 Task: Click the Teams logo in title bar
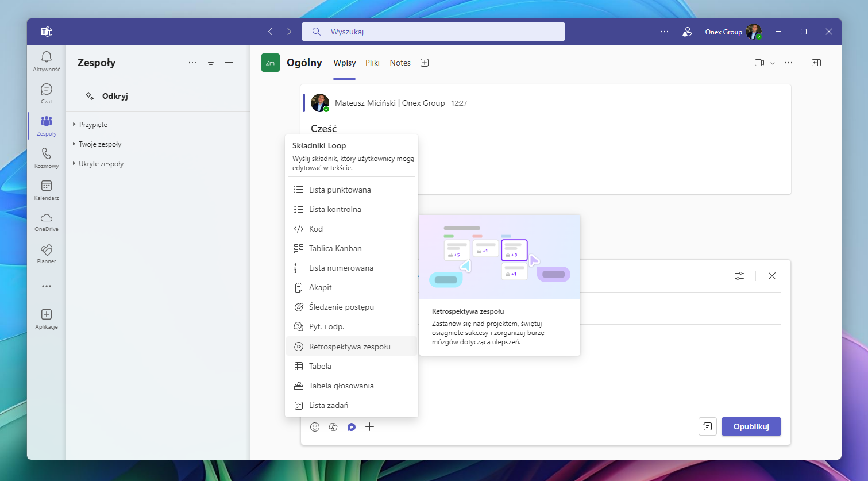pos(47,32)
